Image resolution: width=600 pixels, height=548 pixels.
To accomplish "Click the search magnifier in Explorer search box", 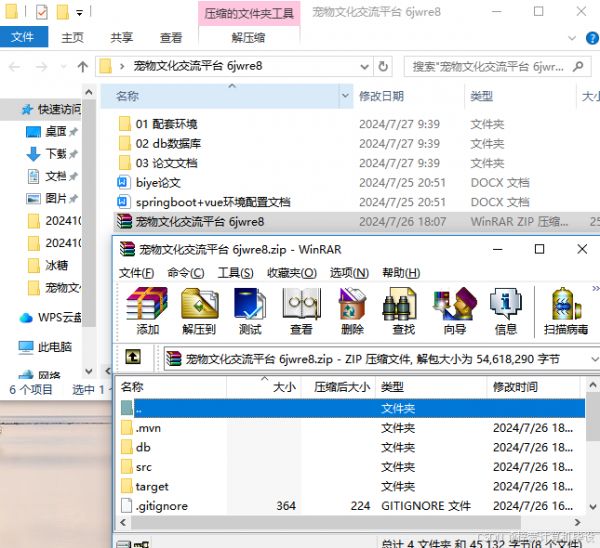I will (578, 67).
